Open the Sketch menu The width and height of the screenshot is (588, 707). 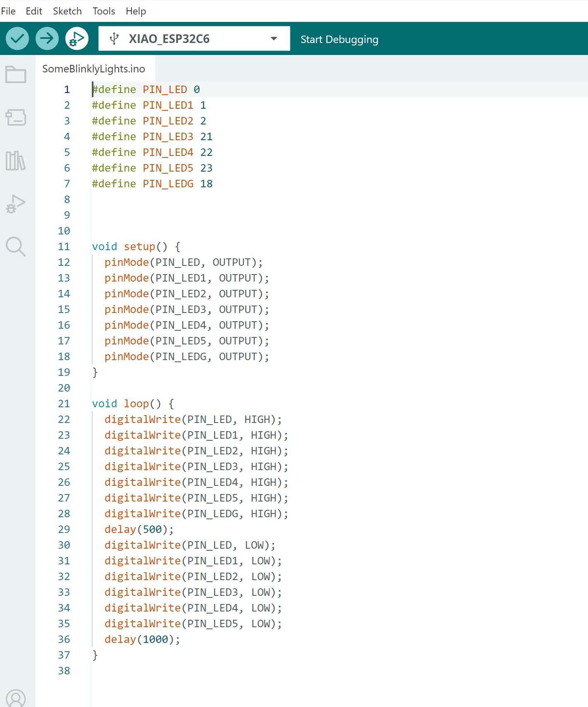click(x=67, y=11)
